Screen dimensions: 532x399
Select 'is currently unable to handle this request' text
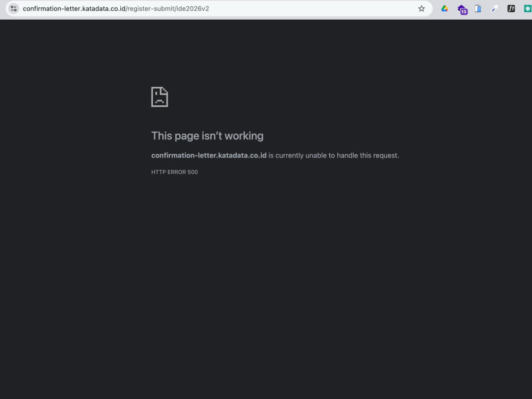point(334,155)
